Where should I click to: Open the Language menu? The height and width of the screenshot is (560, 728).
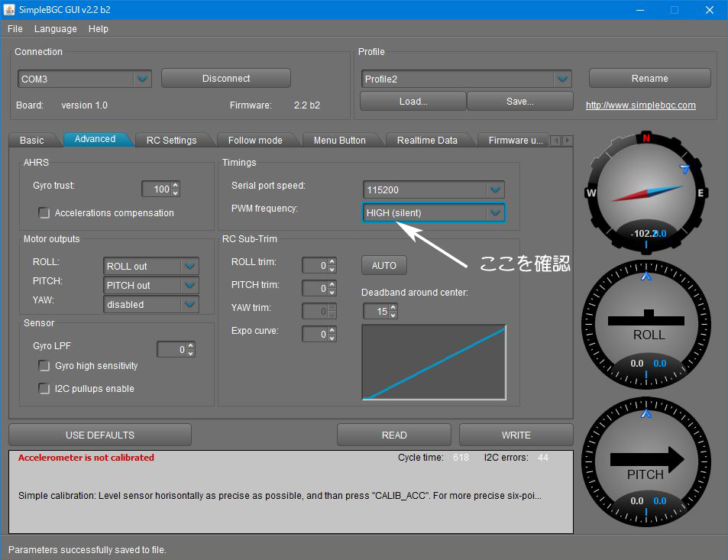click(x=55, y=29)
